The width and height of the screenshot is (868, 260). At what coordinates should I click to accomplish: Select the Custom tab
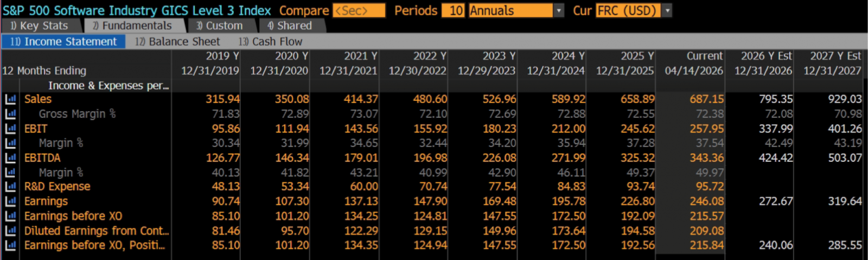(220, 26)
